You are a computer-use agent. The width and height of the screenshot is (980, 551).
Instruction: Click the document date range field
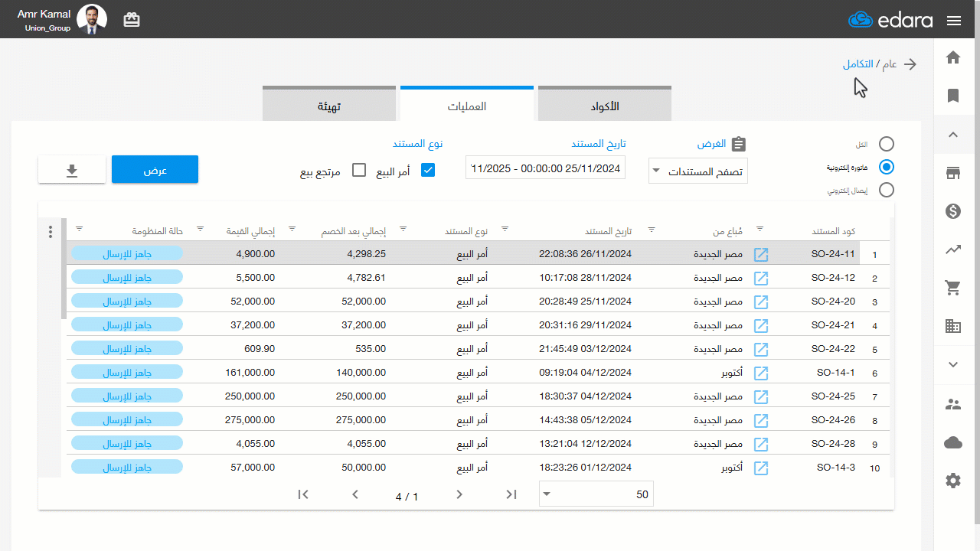click(x=546, y=168)
